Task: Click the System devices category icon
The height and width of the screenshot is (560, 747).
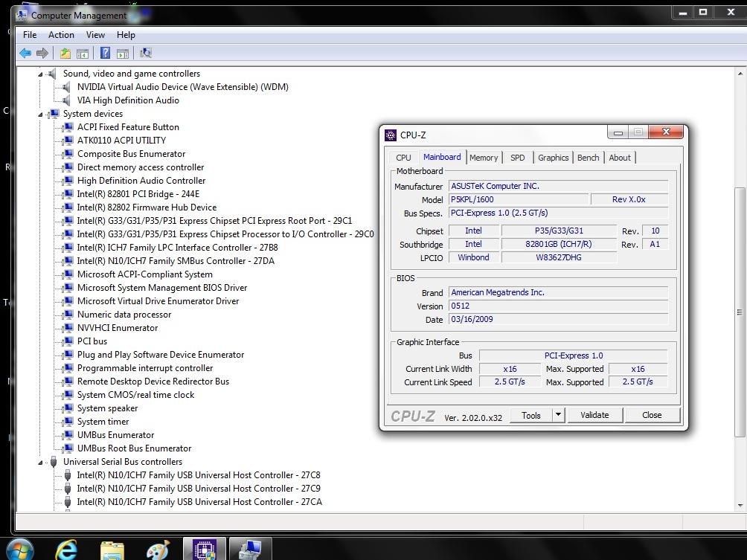Action: point(54,114)
